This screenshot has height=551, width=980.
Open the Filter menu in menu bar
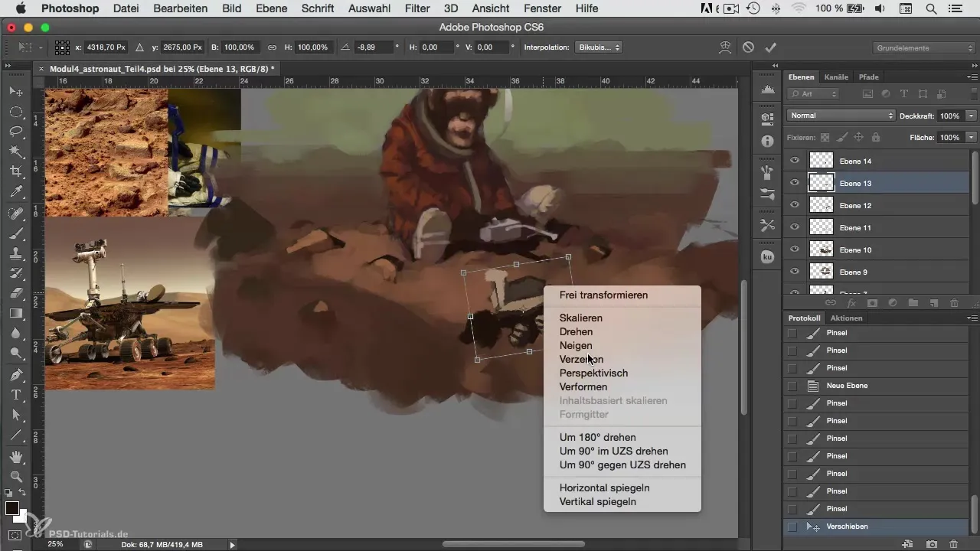pyautogui.click(x=416, y=8)
